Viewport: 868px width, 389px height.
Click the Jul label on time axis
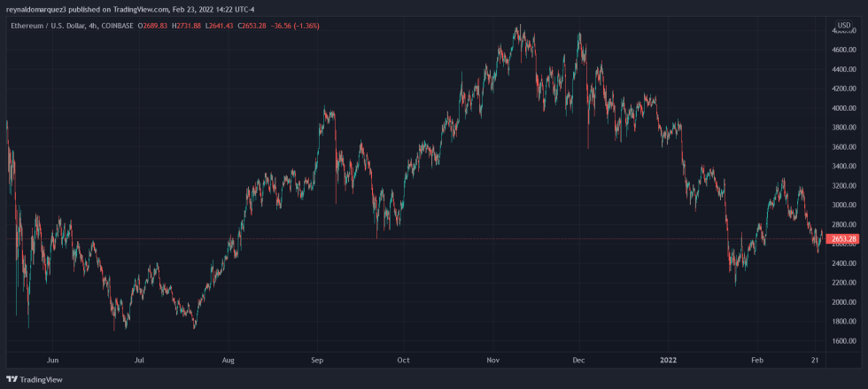pyautogui.click(x=140, y=360)
